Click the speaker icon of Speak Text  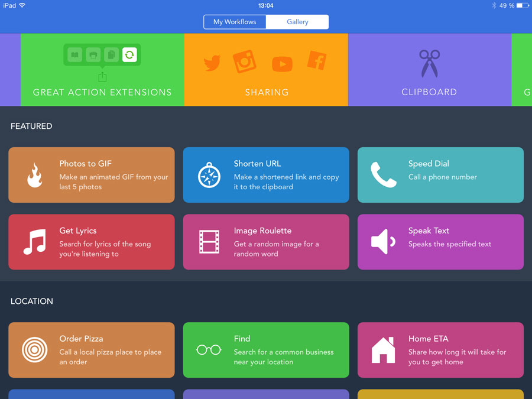(x=384, y=242)
